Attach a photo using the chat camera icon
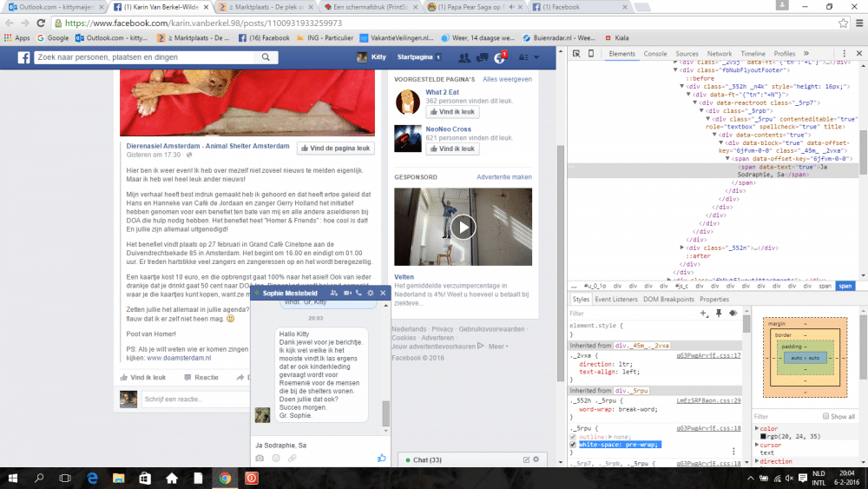 pyautogui.click(x=260, y=459)
